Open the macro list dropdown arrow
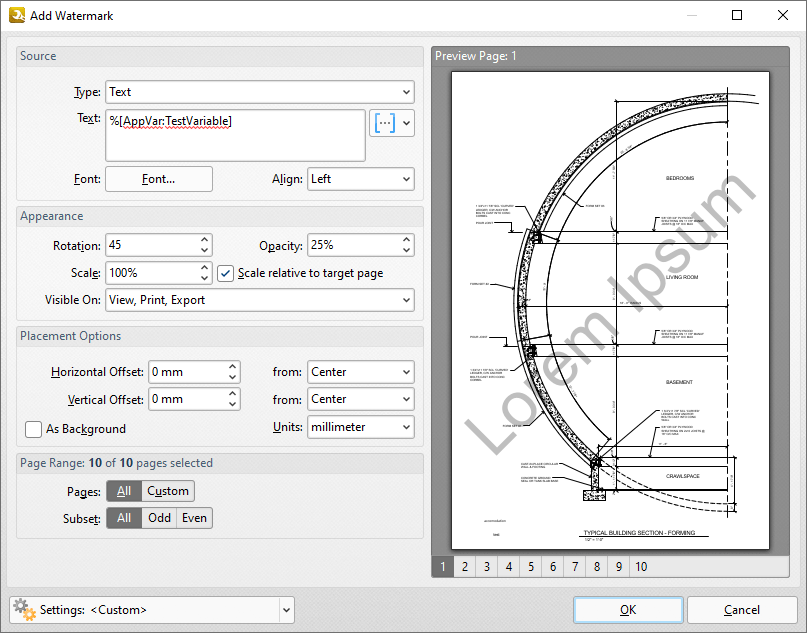The image size is (807, 633). [407, 123]
